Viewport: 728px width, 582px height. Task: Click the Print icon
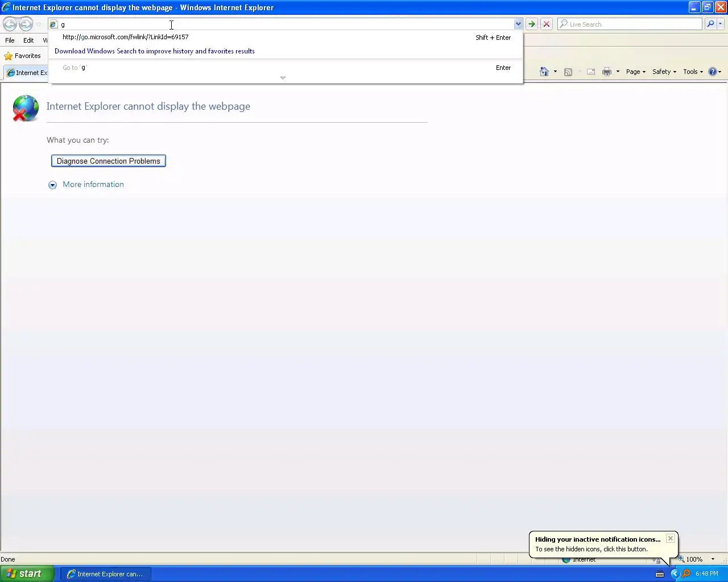[x=607, y=72]
